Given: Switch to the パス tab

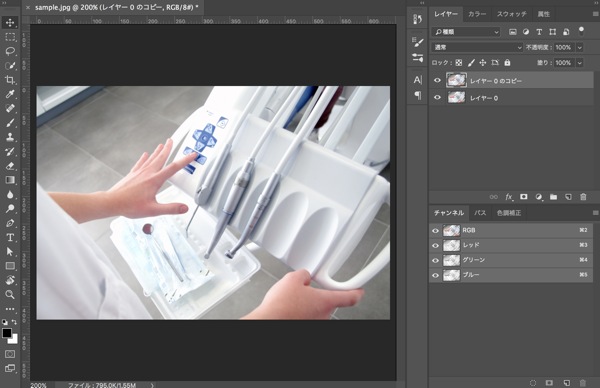Looking at the screenshot, I should [x=480, y=213].
